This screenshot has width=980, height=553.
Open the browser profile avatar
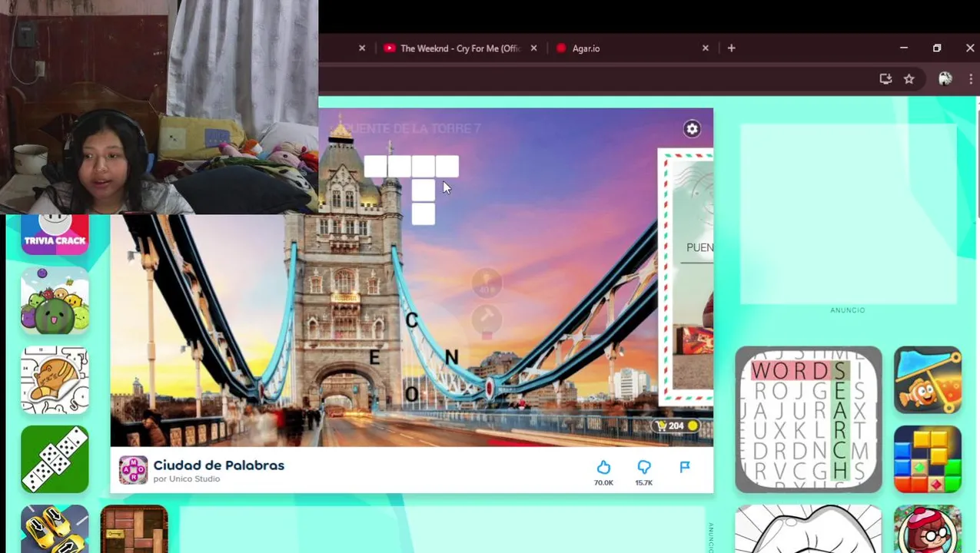[x=945, y=79]
